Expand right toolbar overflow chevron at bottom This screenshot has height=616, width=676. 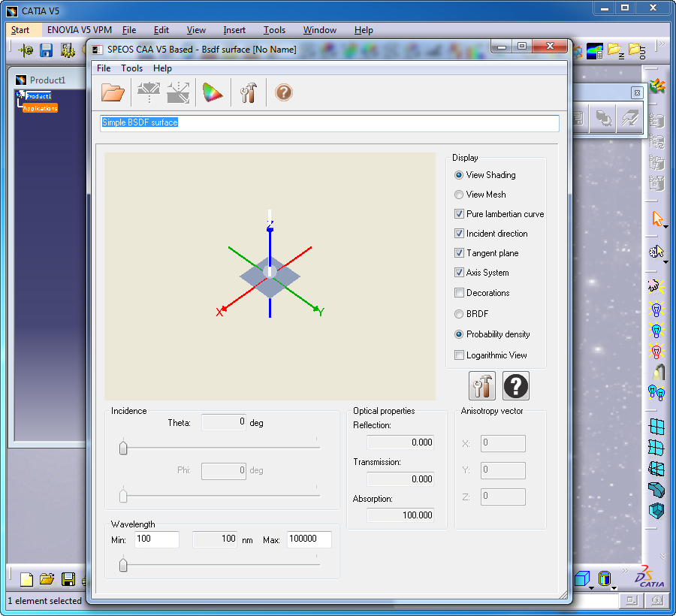pyautogui.click(x=662, y=556)
